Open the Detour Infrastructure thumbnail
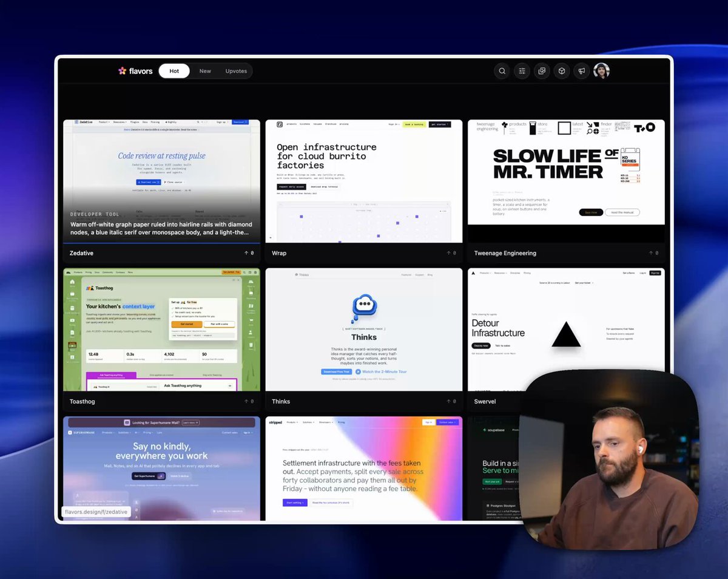The width and height of the screenshot is (728, 579). click(x=566, y=330)
